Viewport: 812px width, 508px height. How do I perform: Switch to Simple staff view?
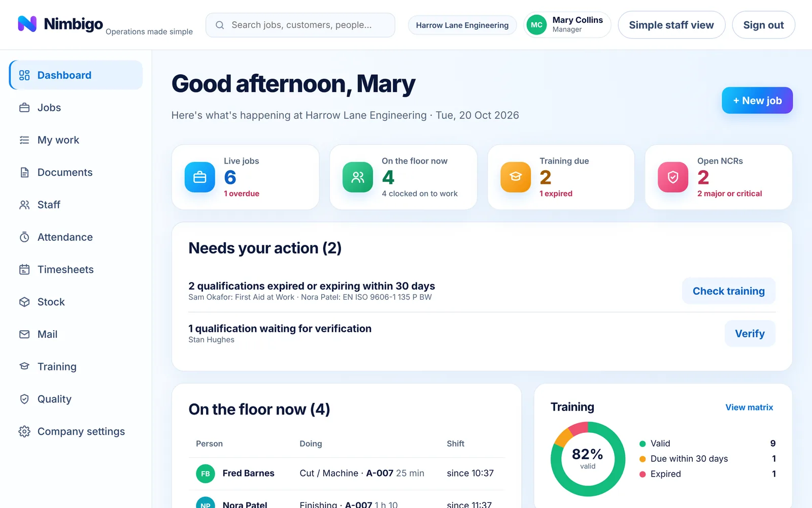tap(671, 25)
